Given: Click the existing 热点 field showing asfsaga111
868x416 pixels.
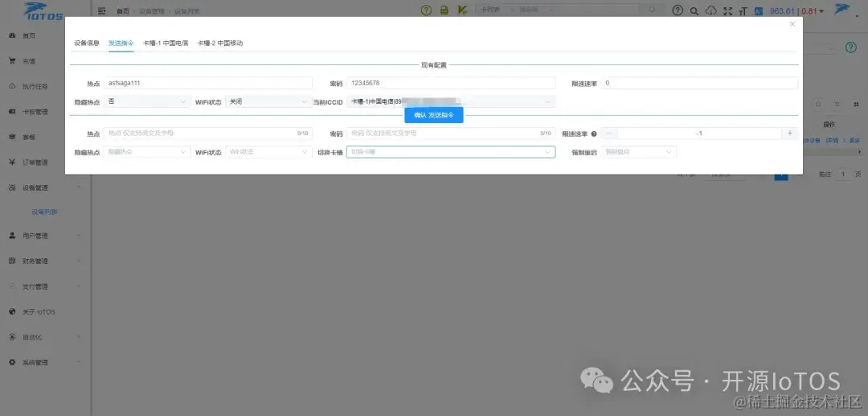Looking at the screenshot, I should pos(208,83).
